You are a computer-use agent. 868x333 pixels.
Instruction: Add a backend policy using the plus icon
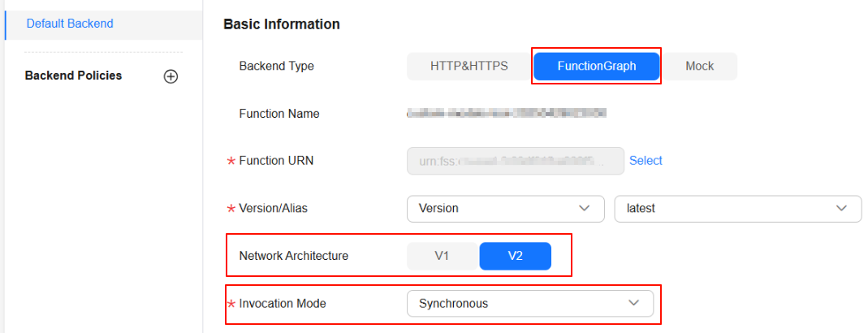click(171, 77)
